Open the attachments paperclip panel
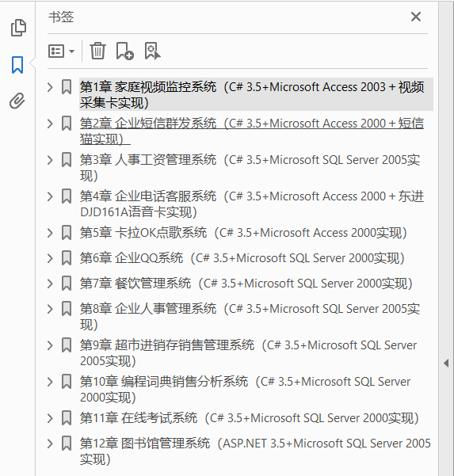 [x=17, y=101]
